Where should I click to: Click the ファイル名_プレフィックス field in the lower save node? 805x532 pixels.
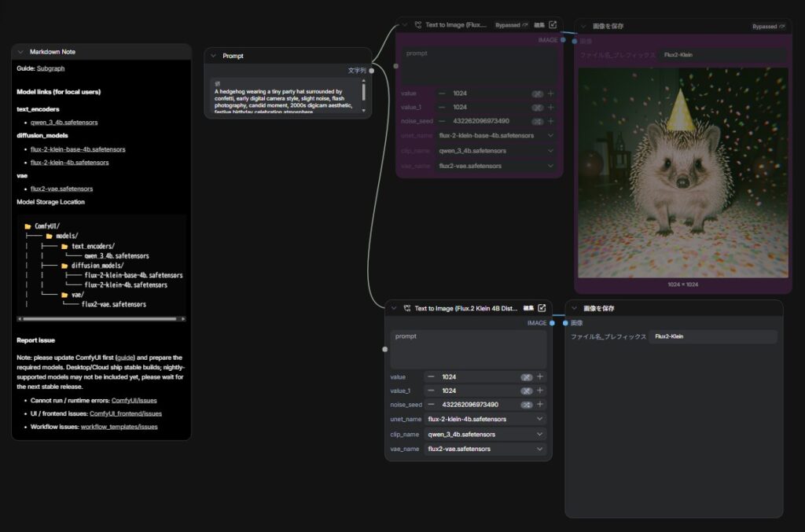click(712, 336)
